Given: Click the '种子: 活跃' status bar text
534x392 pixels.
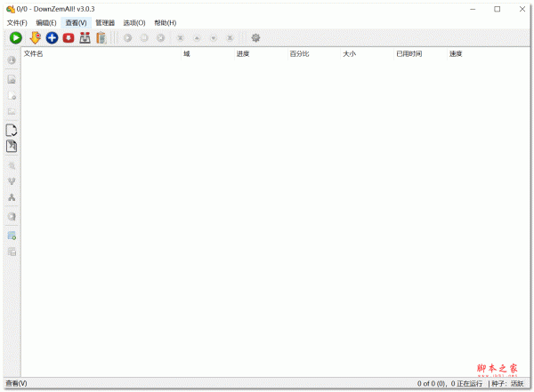Looking at the screenshot, I should (507, 383).
